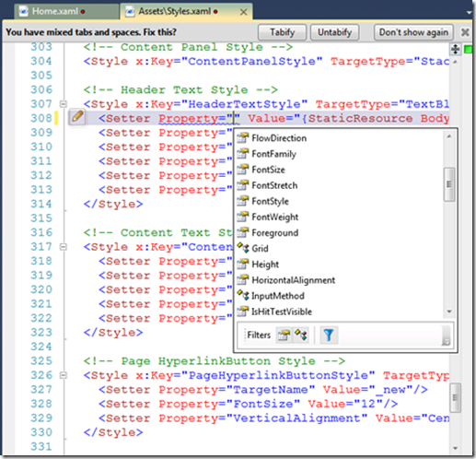Click the Untabify button
This screenshot has width=476, height=459.
pyautogui.click(x=334, y=32)
